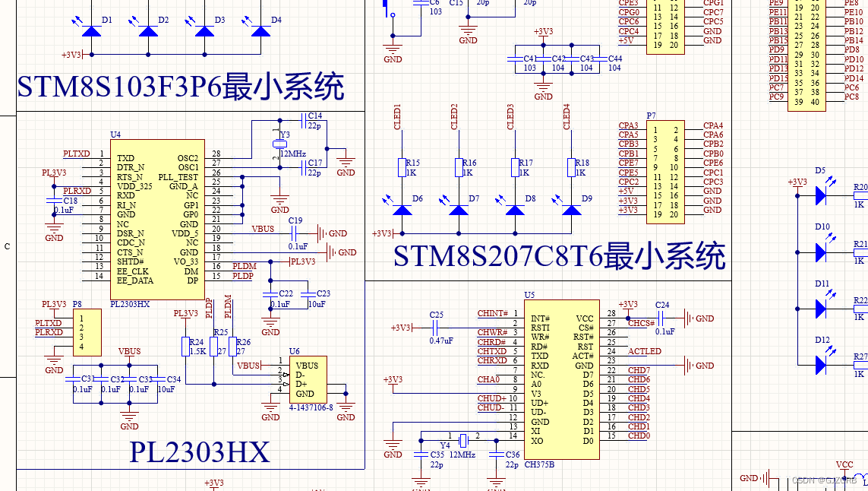The height and width of the screenshot is (491, 868).
Task: Click the 4-1437106-8 USB connector U6
Action: tap(308, 379)
